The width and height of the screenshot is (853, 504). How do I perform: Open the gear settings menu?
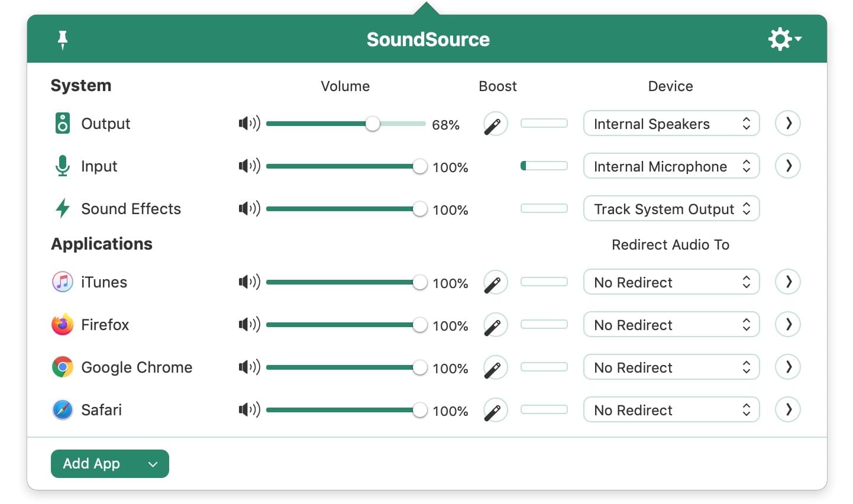784,39
